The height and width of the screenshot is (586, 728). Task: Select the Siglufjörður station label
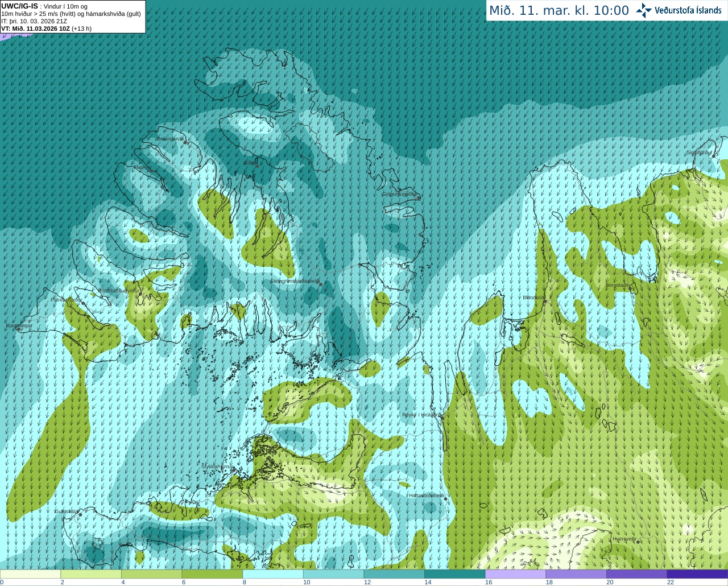[699, 152]
